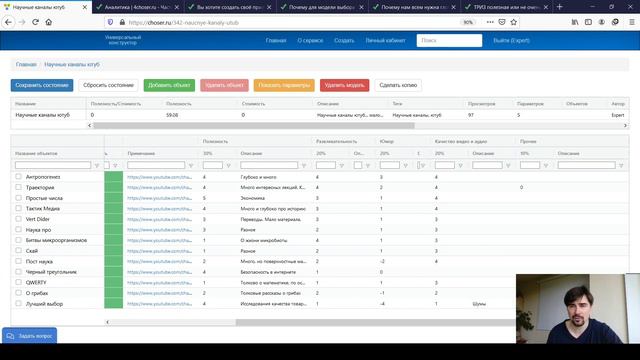Screen dimensions: 640x360
Task: Bookmark this page with star icon
Action: 513,22
